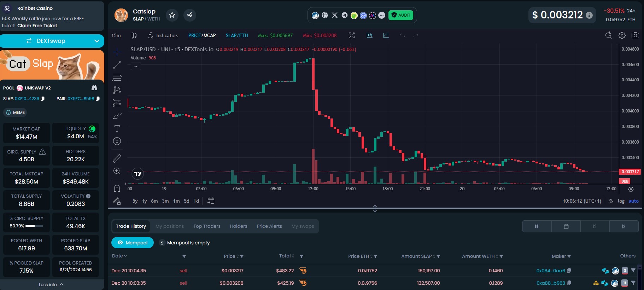Image resolution: width=644 pixels, height=290 pixels.
Task: Collapse pool details with Less info
Action: click(x=51, y=284)
